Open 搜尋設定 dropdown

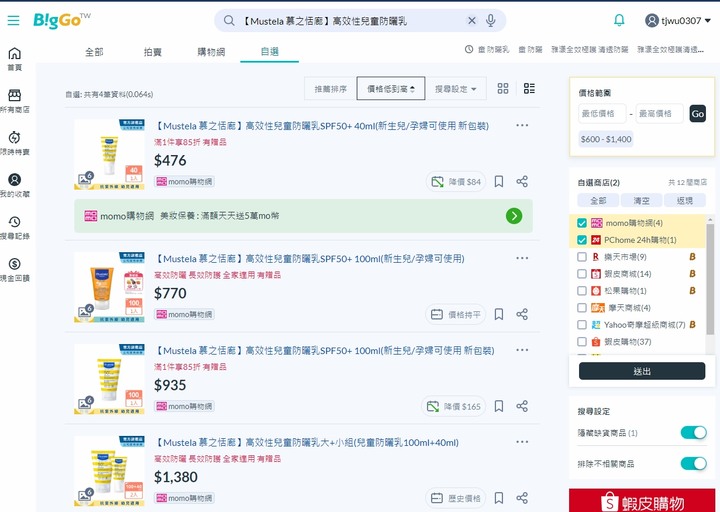click(x=456, y=89)
